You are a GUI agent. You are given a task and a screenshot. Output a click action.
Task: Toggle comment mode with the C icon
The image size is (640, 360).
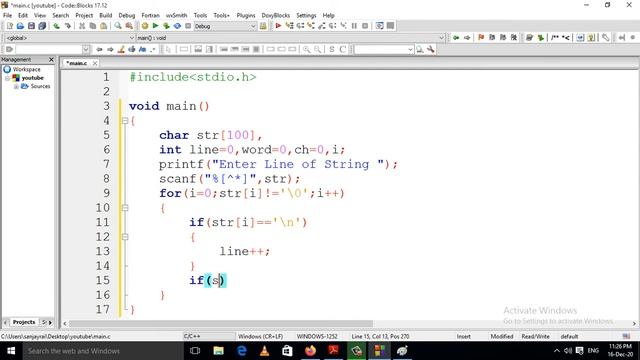tap(342, 49)
